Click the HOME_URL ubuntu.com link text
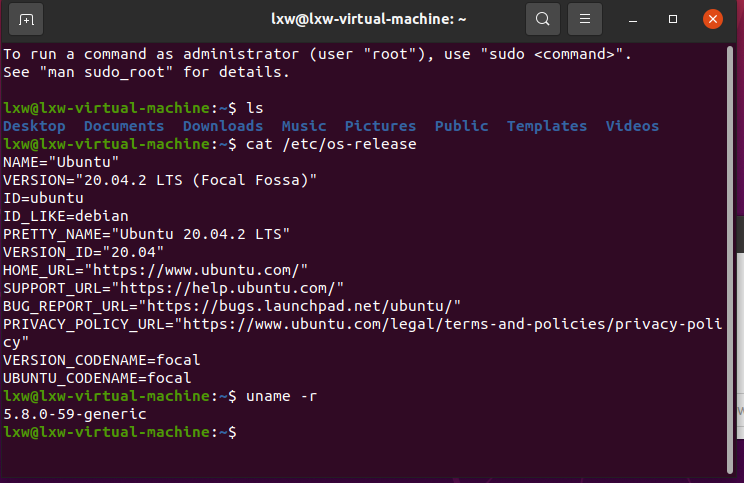744x483 pixels. (x=196, y=270)
